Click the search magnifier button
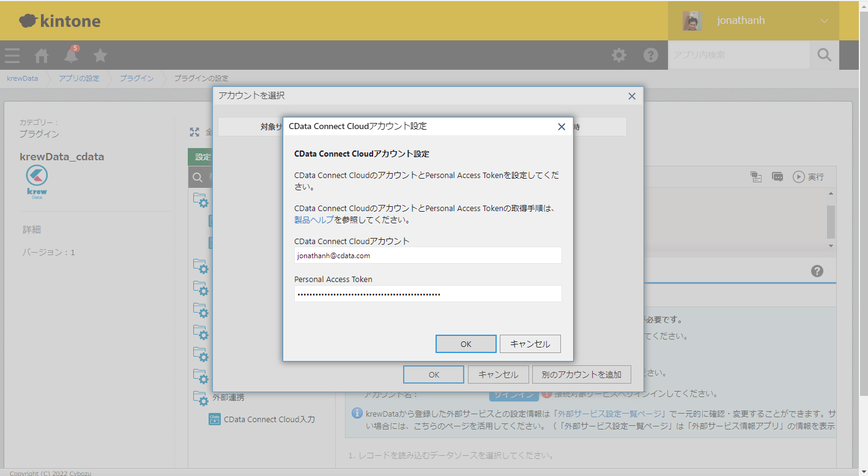Screen dimensions: 868x476 click(x=825, y=55)
